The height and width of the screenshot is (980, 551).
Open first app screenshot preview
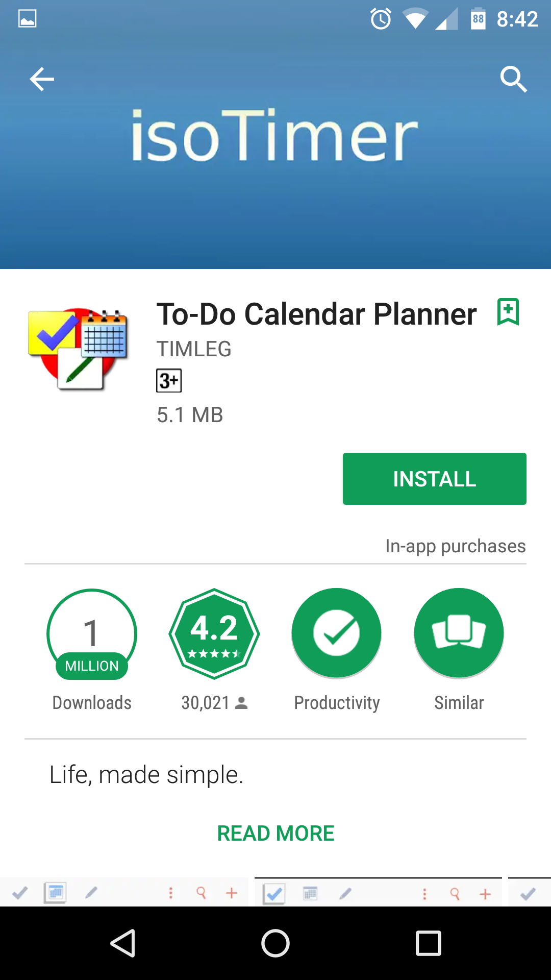pos(124,892)
